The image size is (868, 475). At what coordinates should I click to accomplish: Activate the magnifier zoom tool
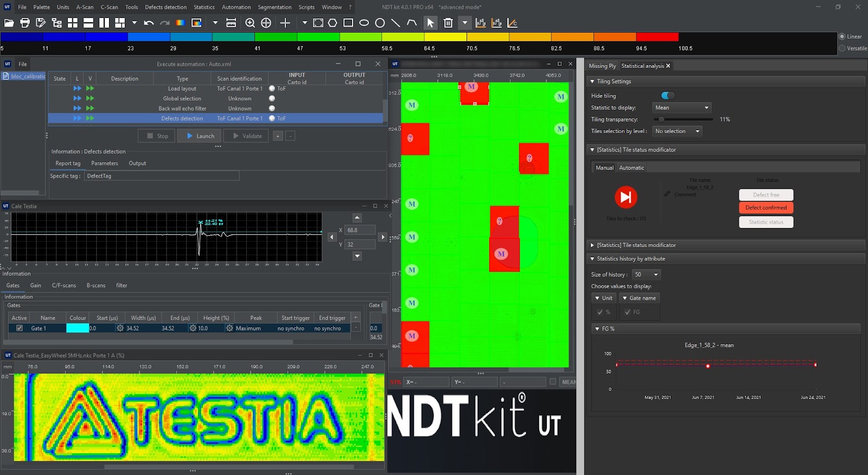[250, 23]
